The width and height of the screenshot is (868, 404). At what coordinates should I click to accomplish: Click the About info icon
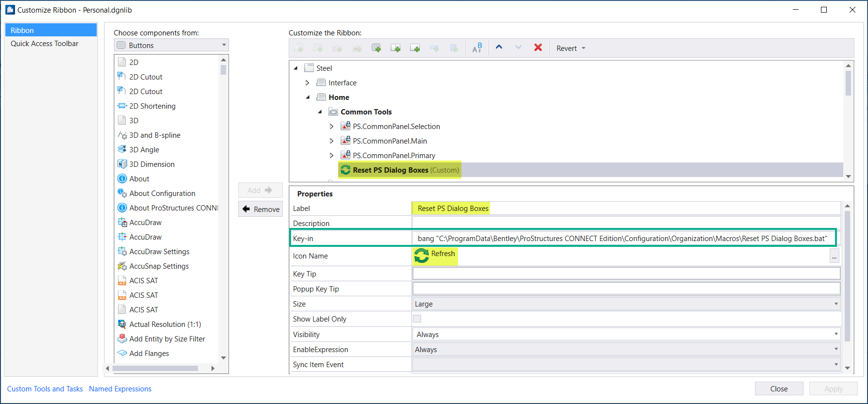(x=122, y=178)
